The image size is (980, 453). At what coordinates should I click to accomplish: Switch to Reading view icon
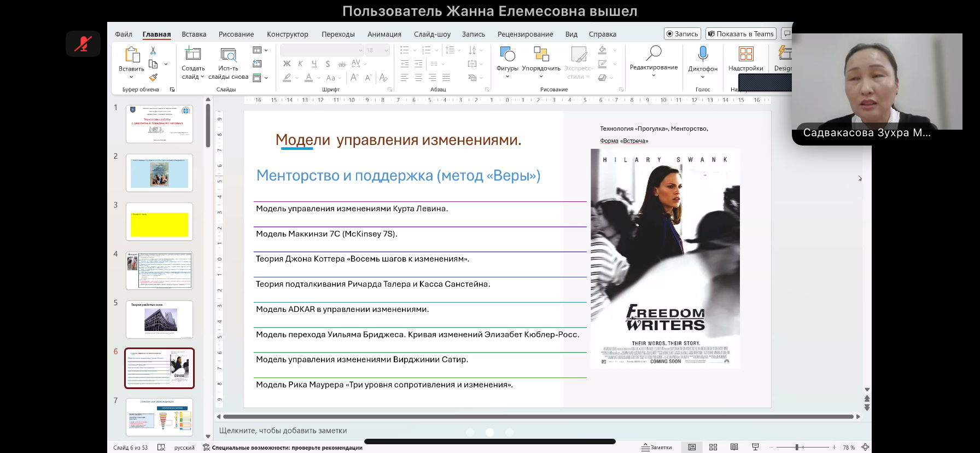[734, 448]
